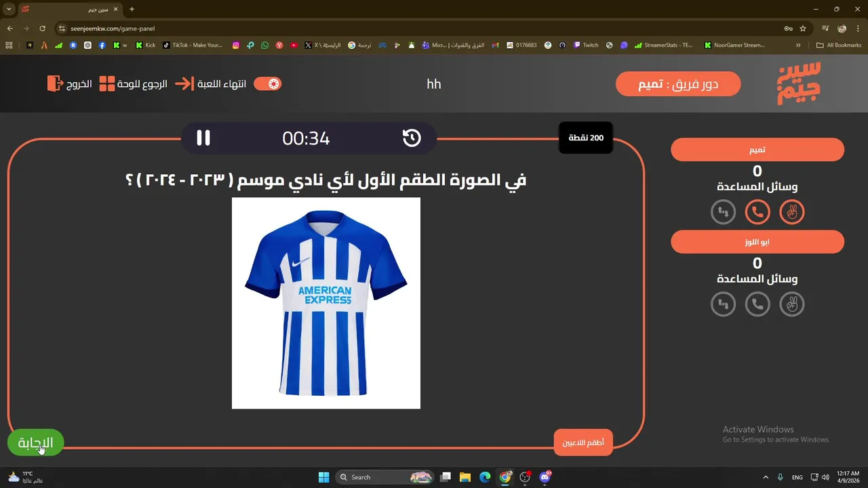Reset the countdown timer icon
The width and height of the screenshot is (868, 488).
pyautogui.click(x=412, y=138)
